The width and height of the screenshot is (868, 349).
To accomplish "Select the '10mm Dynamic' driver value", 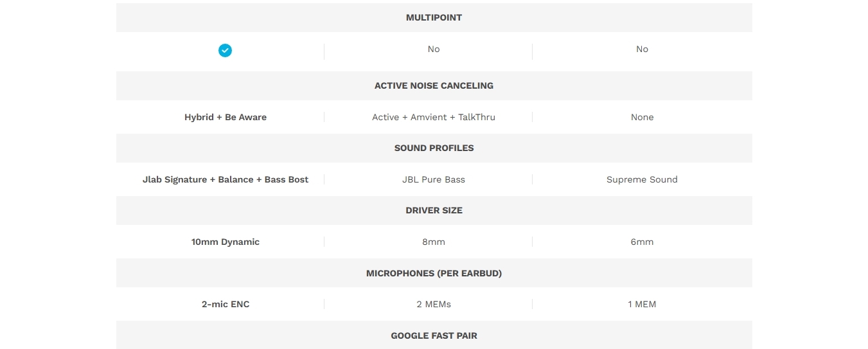I will click(226, 242).
